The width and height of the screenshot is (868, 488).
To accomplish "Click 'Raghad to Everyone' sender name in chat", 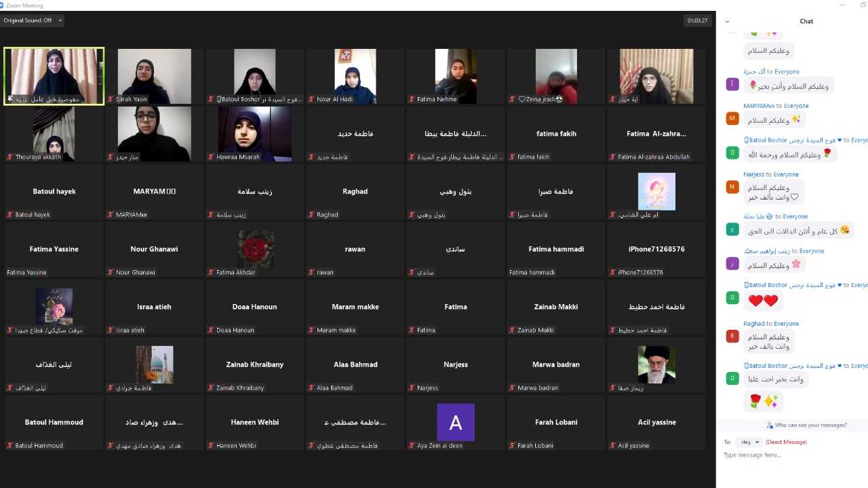I will point(771,324).
